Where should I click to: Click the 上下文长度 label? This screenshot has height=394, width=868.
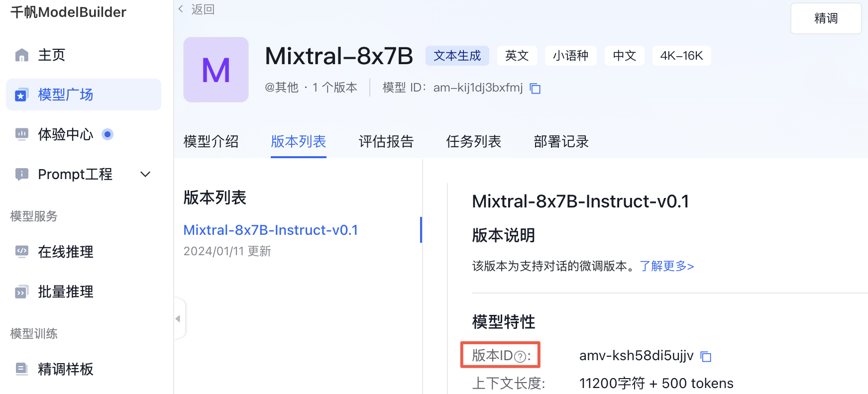[x=509, y=384]
